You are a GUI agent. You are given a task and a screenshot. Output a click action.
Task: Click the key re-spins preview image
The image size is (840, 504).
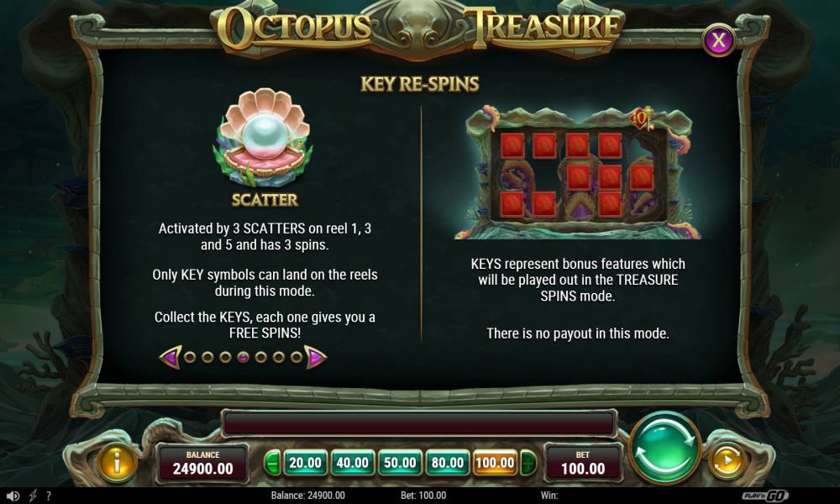[578, 172]
